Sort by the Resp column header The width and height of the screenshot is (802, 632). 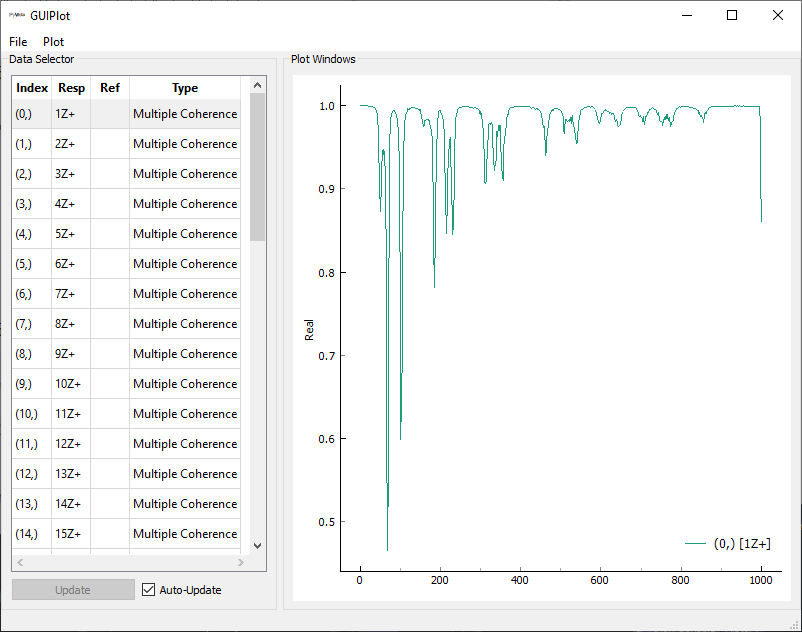(71, 88)
